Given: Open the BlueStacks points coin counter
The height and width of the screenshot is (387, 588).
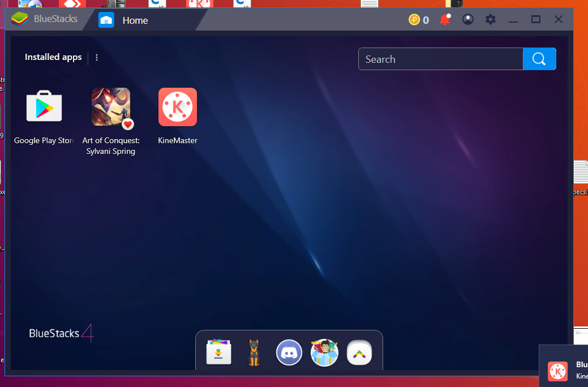Looking at the screenshot, I should 418,19.
